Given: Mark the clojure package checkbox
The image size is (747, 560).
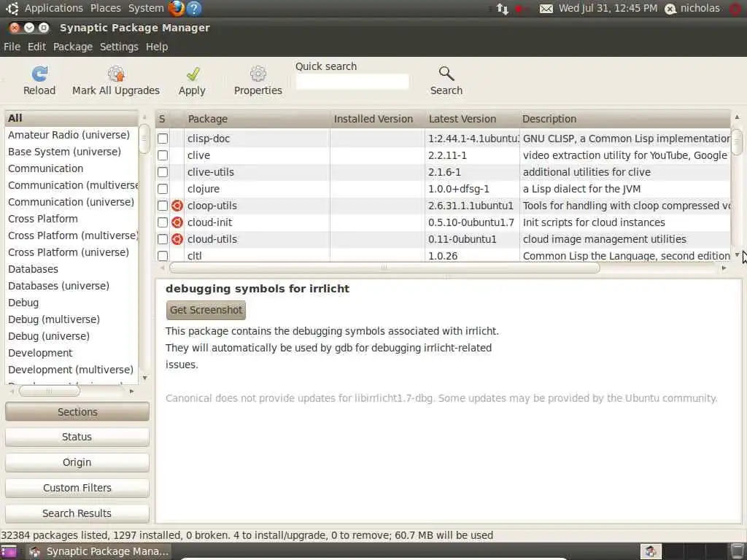Looking at the screenshot, I should click(163, 189).
